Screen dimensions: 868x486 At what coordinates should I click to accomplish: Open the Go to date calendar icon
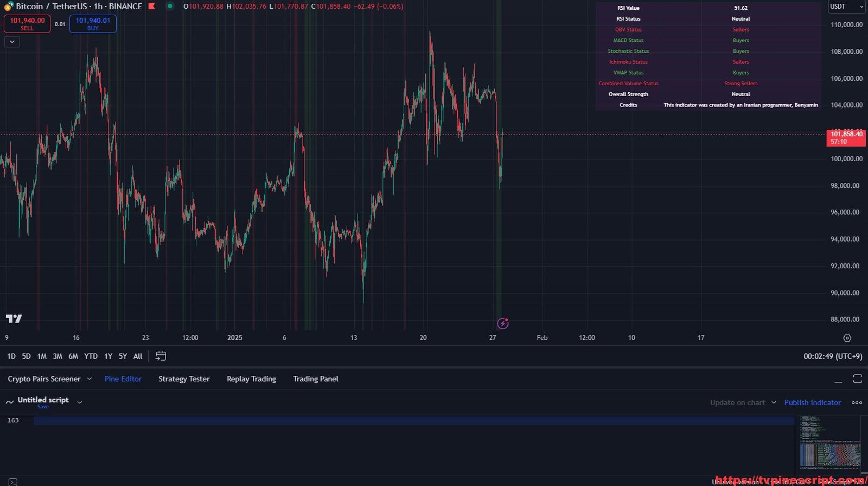[161, 356]
